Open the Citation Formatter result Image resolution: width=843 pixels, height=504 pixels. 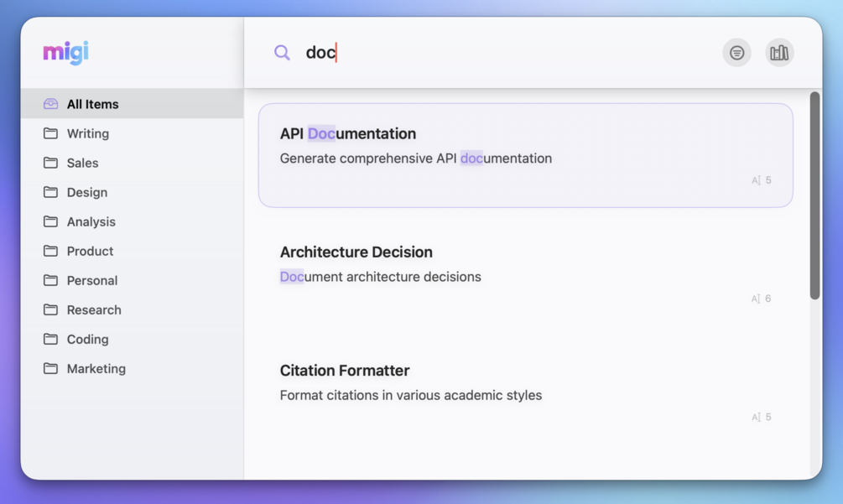[525, 392]
